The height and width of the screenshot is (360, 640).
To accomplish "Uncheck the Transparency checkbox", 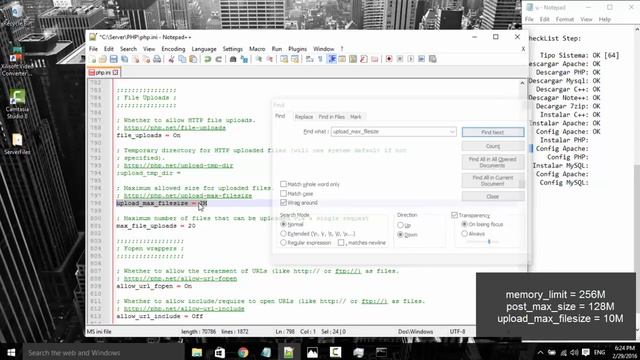I will point(454,215).
